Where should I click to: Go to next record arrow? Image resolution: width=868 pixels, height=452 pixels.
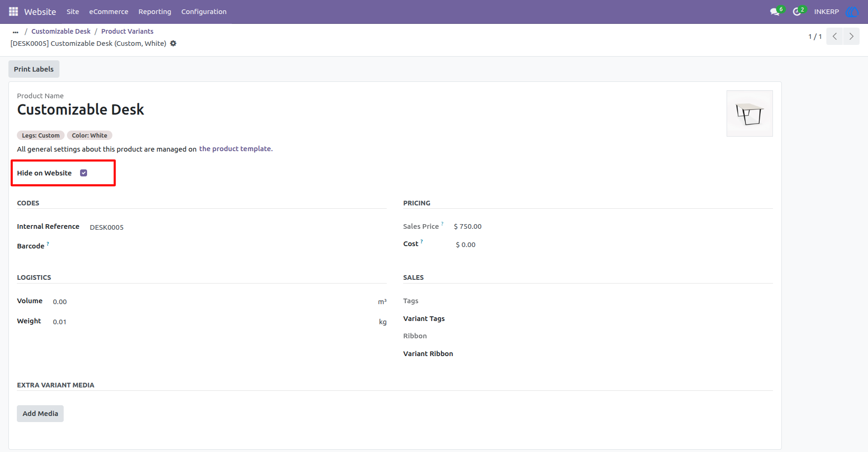[852, 36]
